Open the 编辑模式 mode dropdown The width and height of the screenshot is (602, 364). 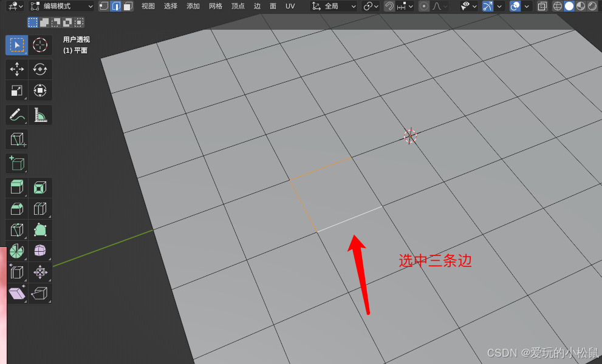pyautogui.click(x=61, y=6)
